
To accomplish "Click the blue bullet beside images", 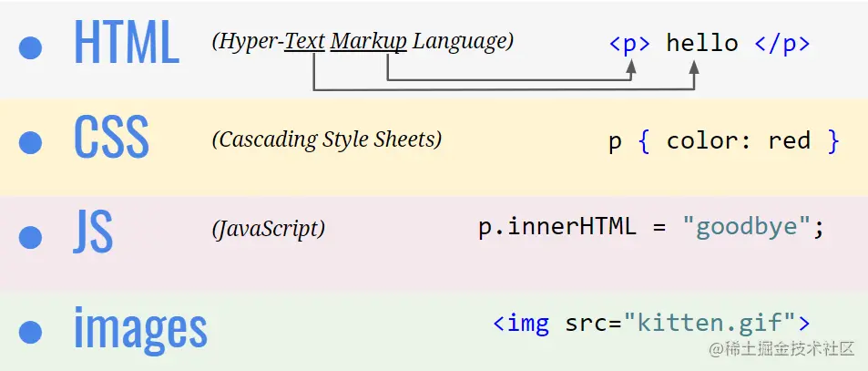I will coord(31,332).
